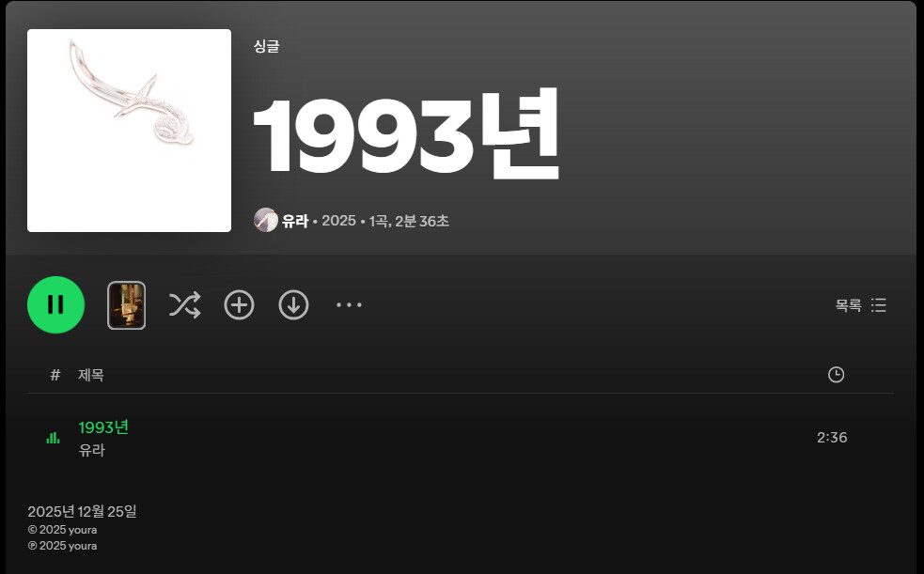Open the 1993년 track title link

(x=103, y=427)
